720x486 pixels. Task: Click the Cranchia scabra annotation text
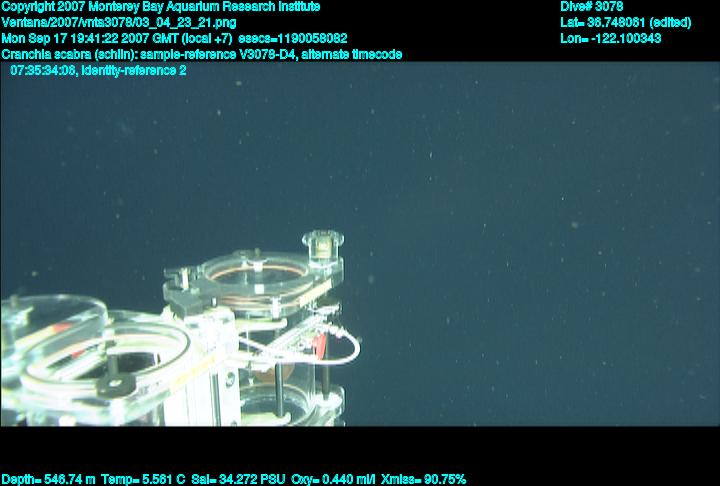click(x=75, y=54)
